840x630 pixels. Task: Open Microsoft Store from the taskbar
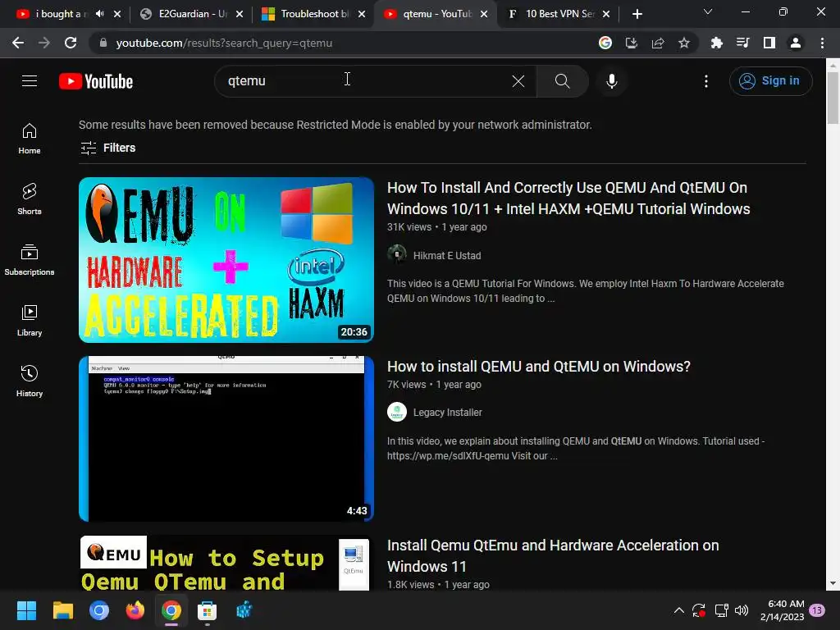207,610
